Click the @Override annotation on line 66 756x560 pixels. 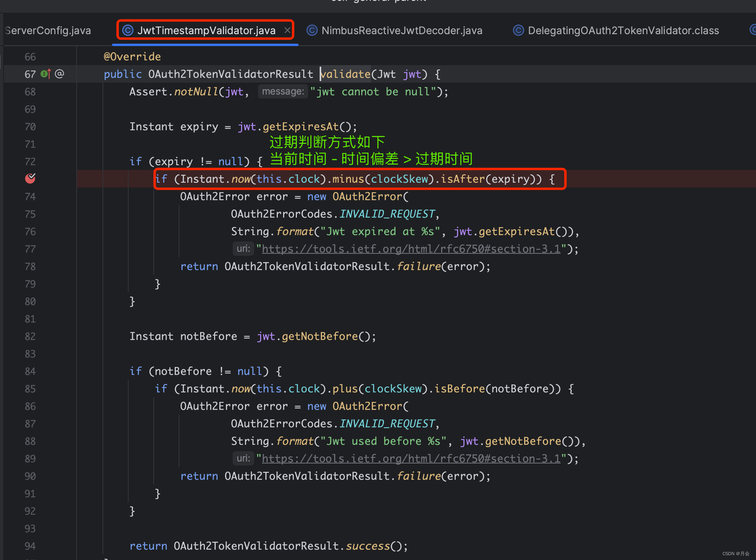click(x=132, y=57)
